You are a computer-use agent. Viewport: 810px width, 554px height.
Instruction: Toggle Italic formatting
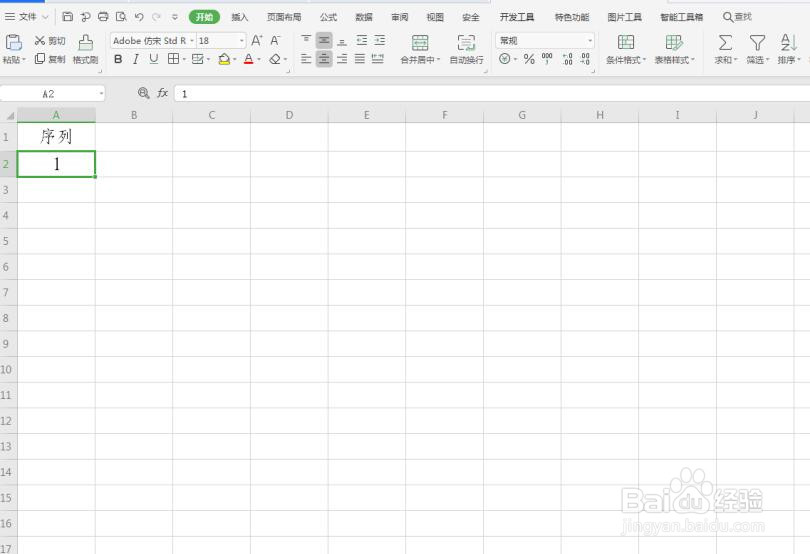point(136,59)
